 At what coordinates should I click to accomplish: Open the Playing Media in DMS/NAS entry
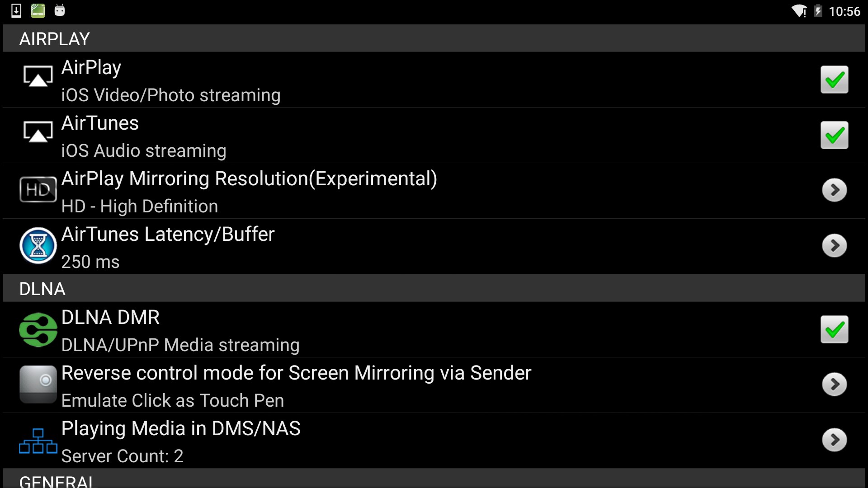181,429
